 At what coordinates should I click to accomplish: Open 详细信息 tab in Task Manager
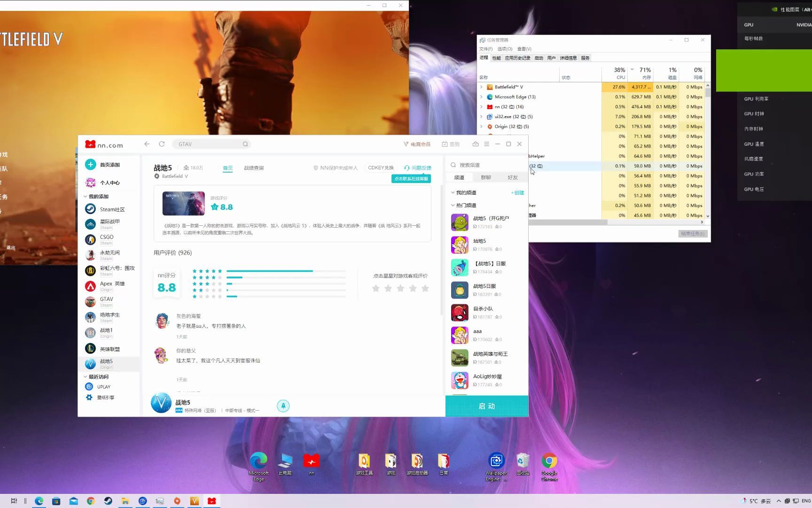pos(568,58)
